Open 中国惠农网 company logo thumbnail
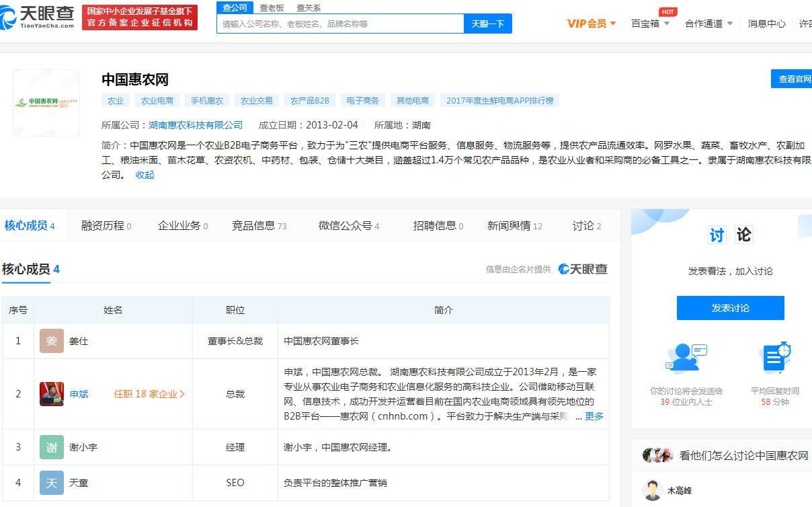This screenshot has width=812, height=507. 46,103
